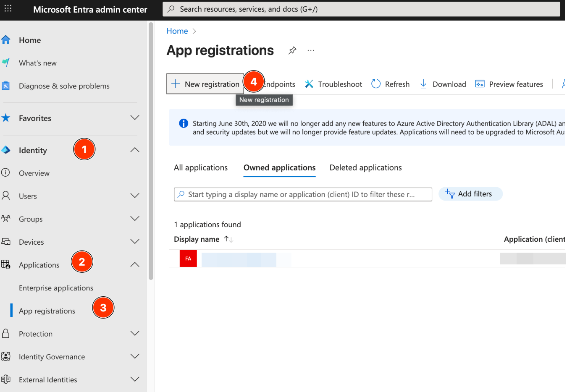Select App registrations in sidebar
The image size is (567, 392).
[x=47, y=311]
